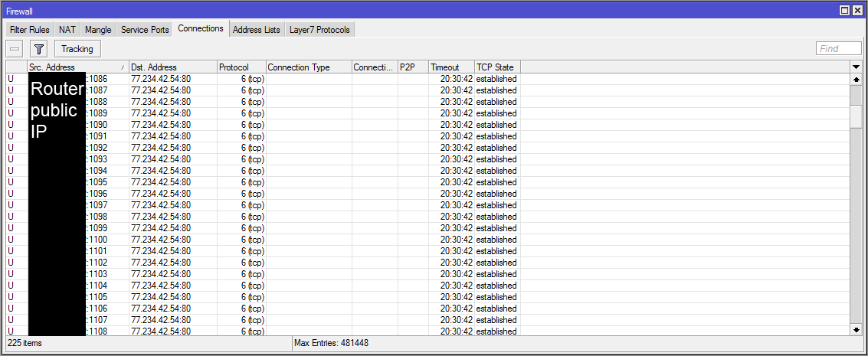Go to the Service Ports tab
The height and width of the screenshot is (356, 868).
[x=145, y=30]
